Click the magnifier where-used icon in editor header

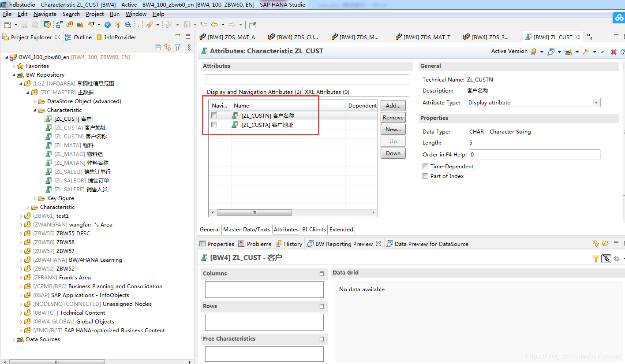click(x=551, y=52)
